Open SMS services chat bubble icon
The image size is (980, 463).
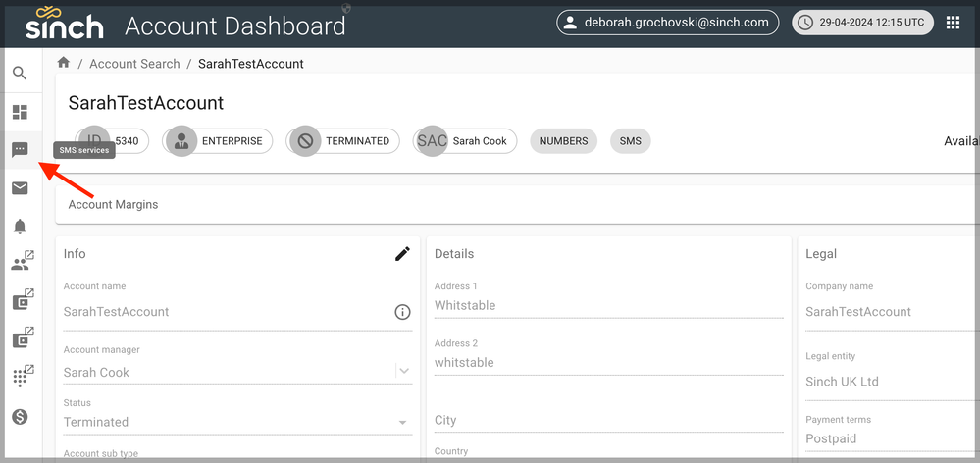[20, 149]
